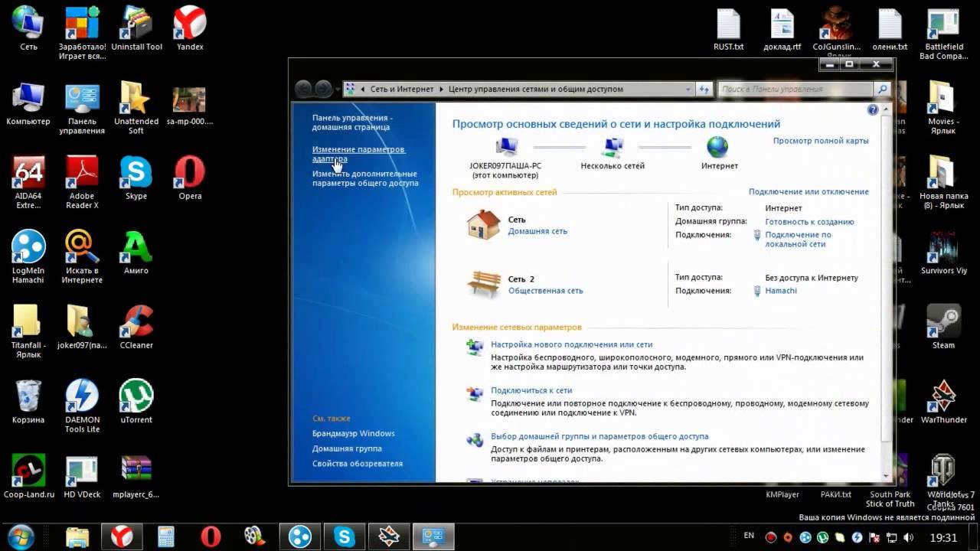Click the EN language indicator
The height and width of the screenshot is (551, 980).
[749, 536]
